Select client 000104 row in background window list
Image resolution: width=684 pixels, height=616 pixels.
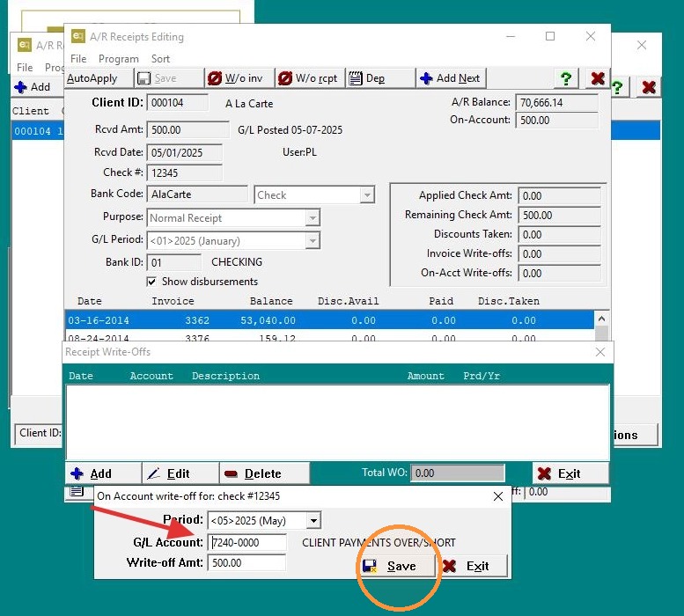click(38, 131)
